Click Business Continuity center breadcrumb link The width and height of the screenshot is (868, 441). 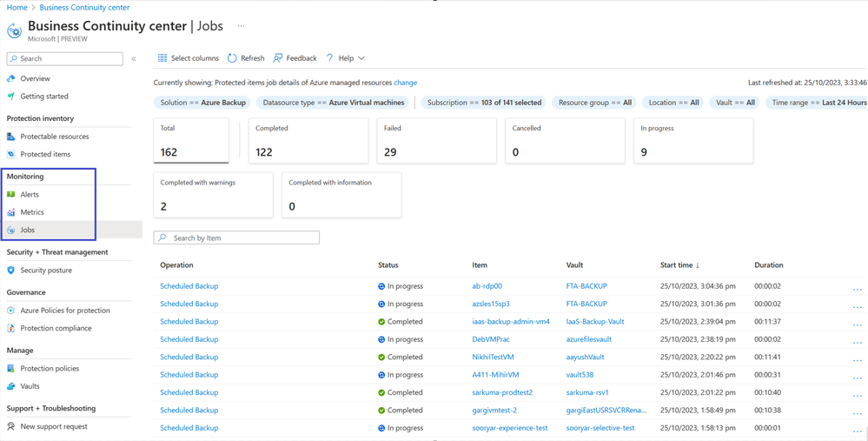[84, 8]
